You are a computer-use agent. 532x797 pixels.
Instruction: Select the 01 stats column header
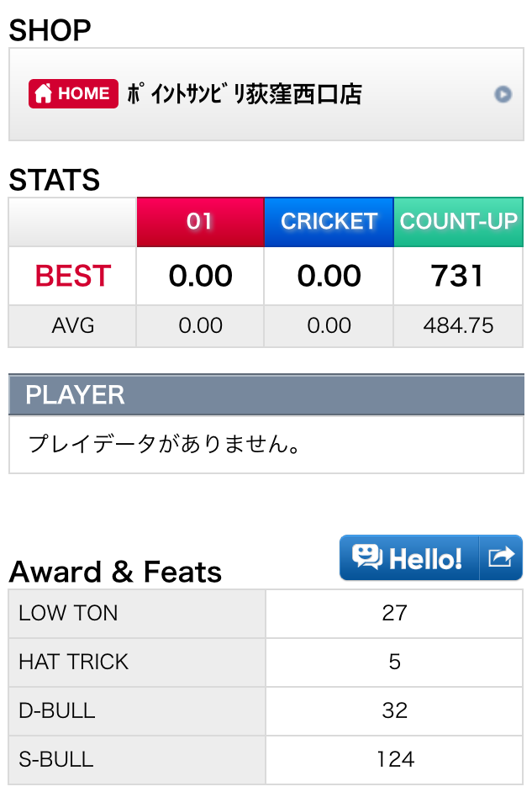tap(200, 222)
